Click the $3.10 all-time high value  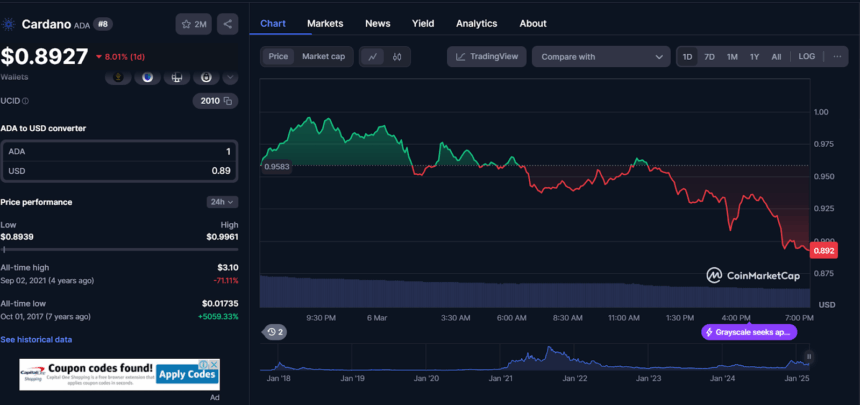[x=228, y=268]
